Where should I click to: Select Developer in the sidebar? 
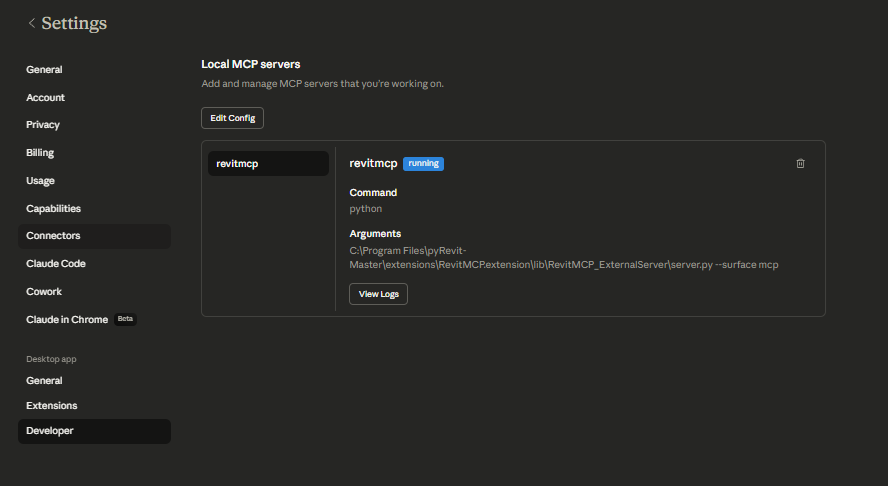(x=94, y=431)
